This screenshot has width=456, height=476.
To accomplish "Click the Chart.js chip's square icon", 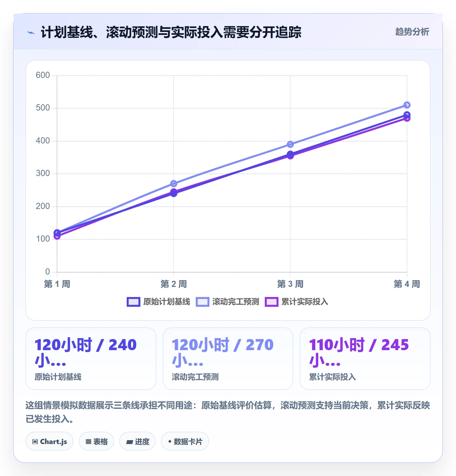I will [35, 442].
